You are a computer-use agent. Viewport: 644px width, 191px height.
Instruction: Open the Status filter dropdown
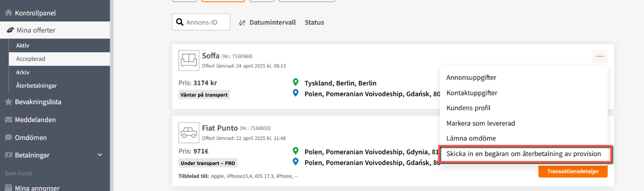[x=314, y=22]
